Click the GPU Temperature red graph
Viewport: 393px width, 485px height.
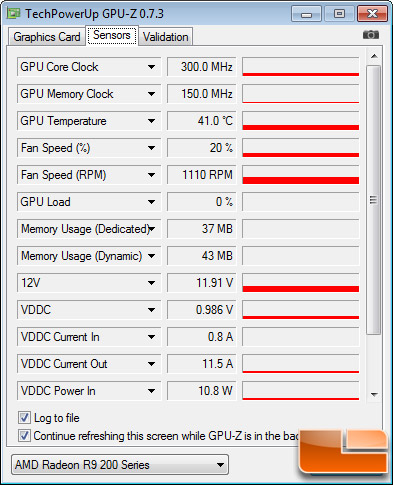click(301, 121)
